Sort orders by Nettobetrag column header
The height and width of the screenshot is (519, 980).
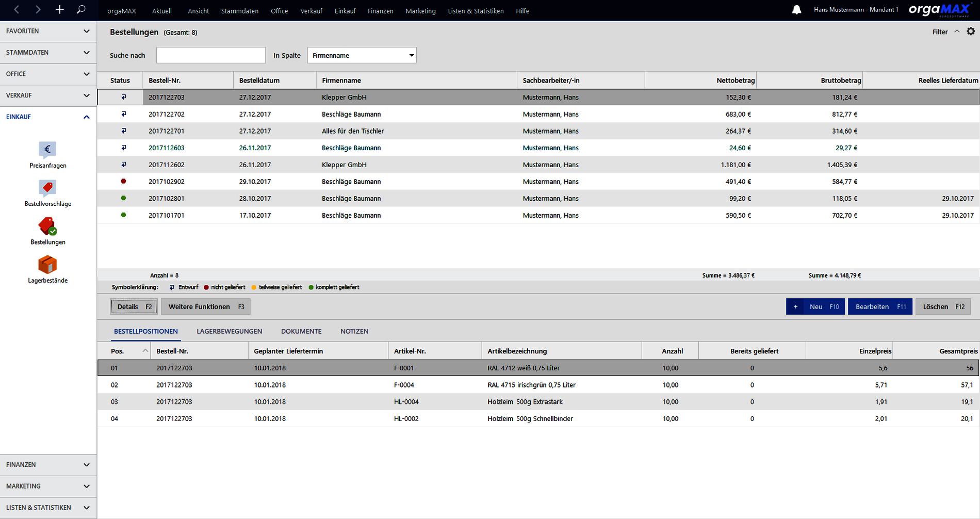pos(700,80)
